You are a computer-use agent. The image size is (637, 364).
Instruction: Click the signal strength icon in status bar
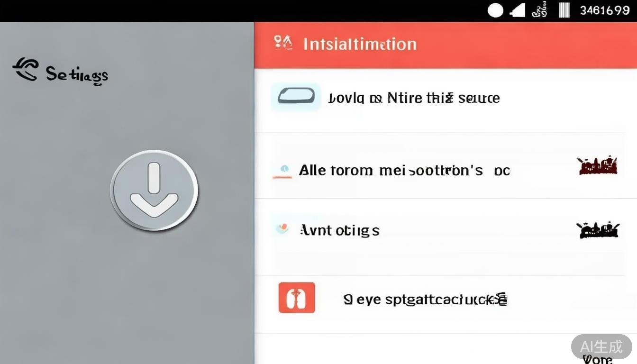coord(518,10)
